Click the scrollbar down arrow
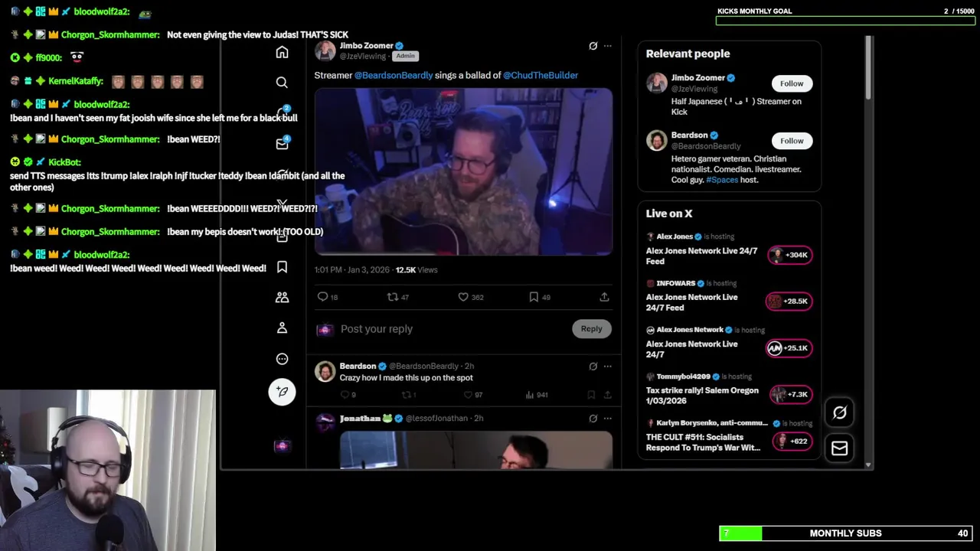The height and width of the screenshot is (551, 980). click(x=868, y=465)
